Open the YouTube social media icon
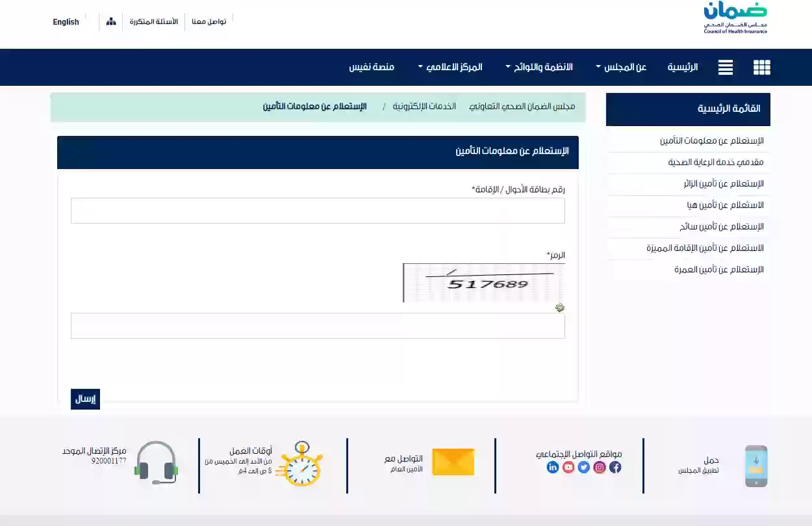This screenshot has height=526, width=812. [568, 467]
